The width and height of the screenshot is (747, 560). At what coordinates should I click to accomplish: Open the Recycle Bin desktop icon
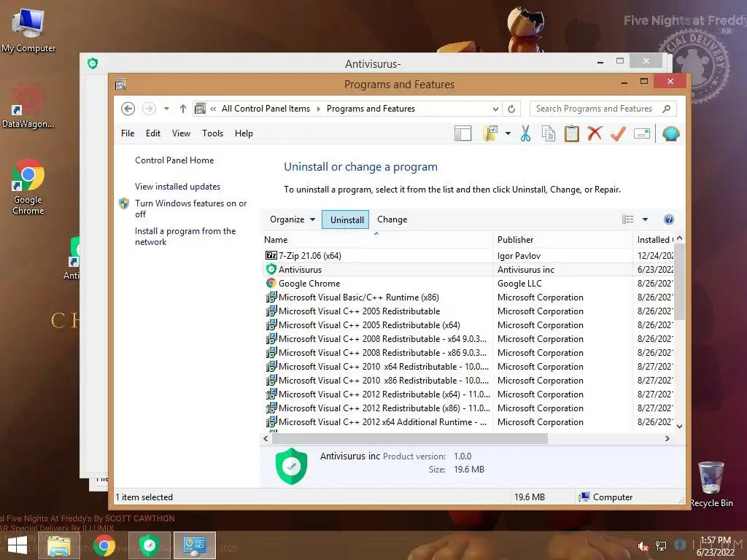coord(711,484)
